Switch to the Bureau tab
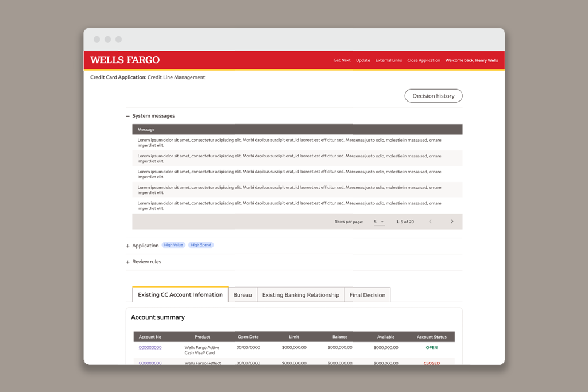This screenshot has height=392, width=588. pos(242,295)
